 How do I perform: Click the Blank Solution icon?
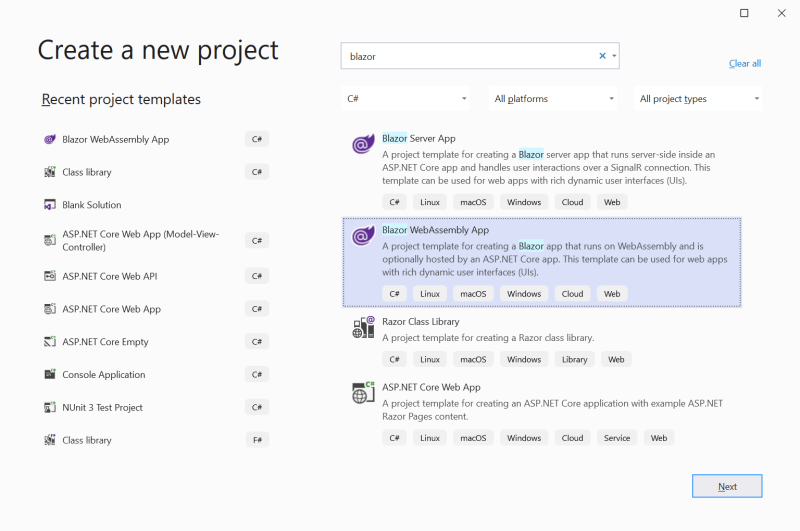tap(49, 205)
